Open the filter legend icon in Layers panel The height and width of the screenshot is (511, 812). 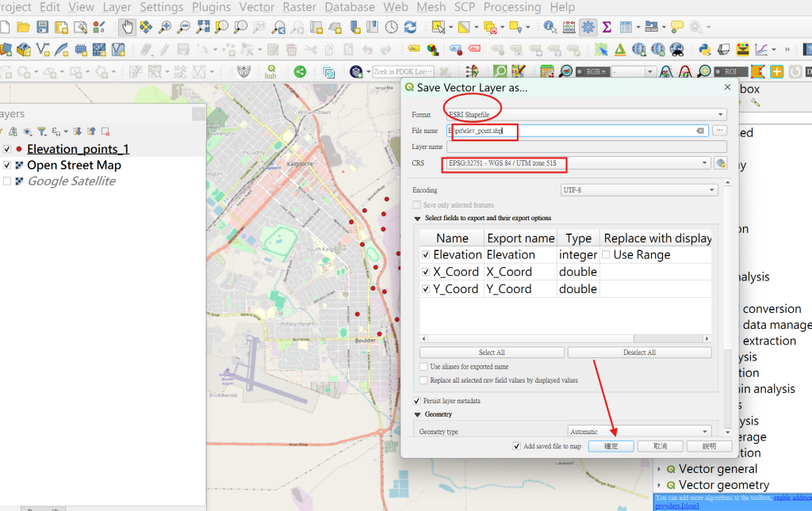click(x=42, y=132)
